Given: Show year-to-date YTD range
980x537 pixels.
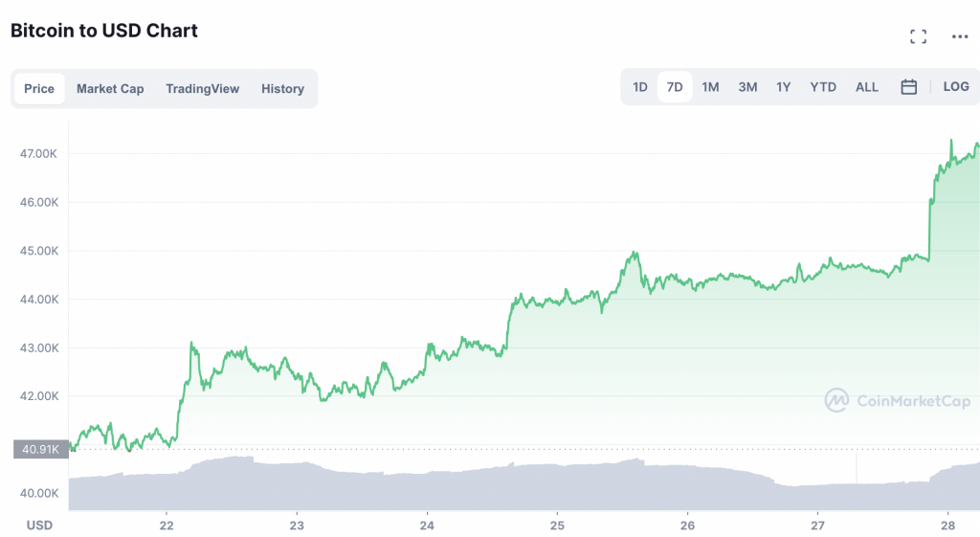Looking at the screenshot, I should coord(823,87).
